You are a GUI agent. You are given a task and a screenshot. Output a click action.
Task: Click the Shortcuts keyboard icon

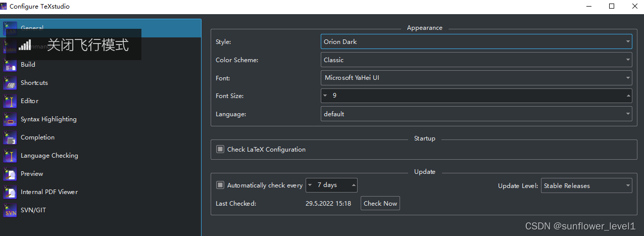click(x=10, y=82)
